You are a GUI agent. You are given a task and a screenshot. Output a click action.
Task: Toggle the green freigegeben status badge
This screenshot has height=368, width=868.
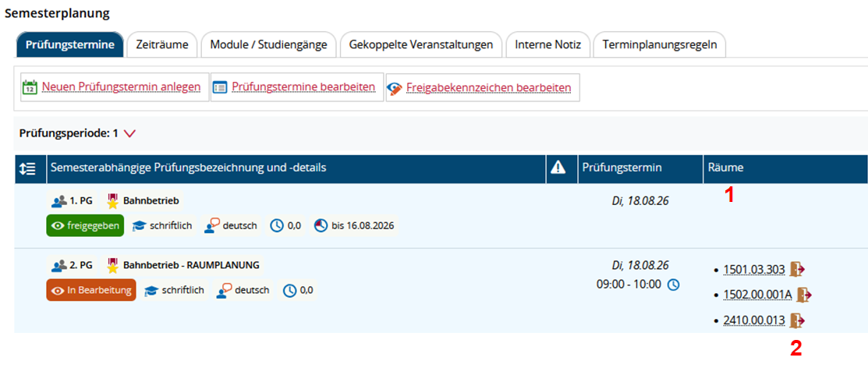[x=85, y=225]
